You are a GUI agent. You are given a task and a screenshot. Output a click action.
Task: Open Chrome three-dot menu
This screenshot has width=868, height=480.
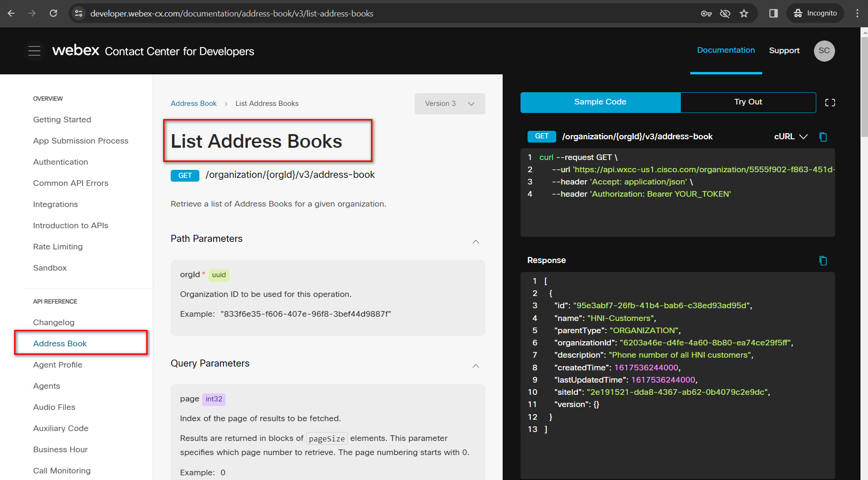click(857, 13)
